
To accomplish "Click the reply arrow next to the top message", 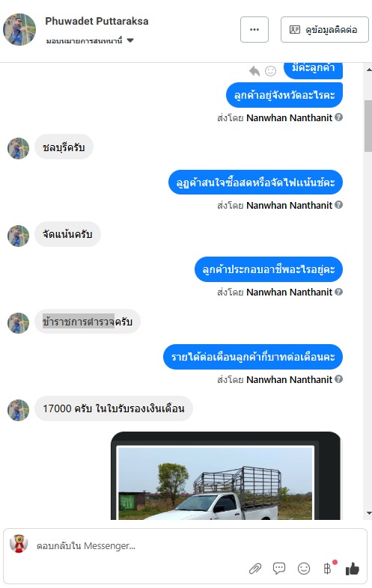I will pyautogui.click(x=254, y=70).
